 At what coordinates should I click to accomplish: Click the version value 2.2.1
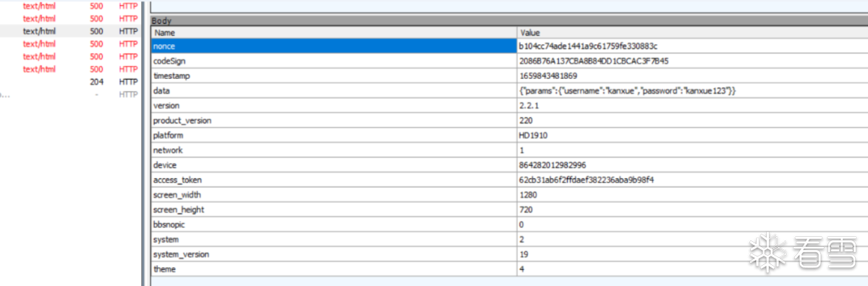coord(529,105)
